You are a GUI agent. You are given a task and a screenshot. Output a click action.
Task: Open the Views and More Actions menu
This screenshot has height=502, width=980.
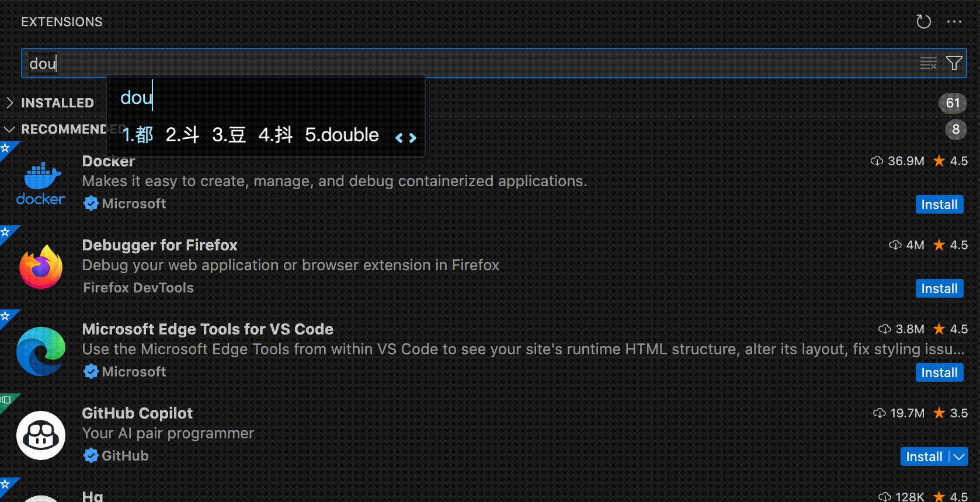click(x=954, y=22)
